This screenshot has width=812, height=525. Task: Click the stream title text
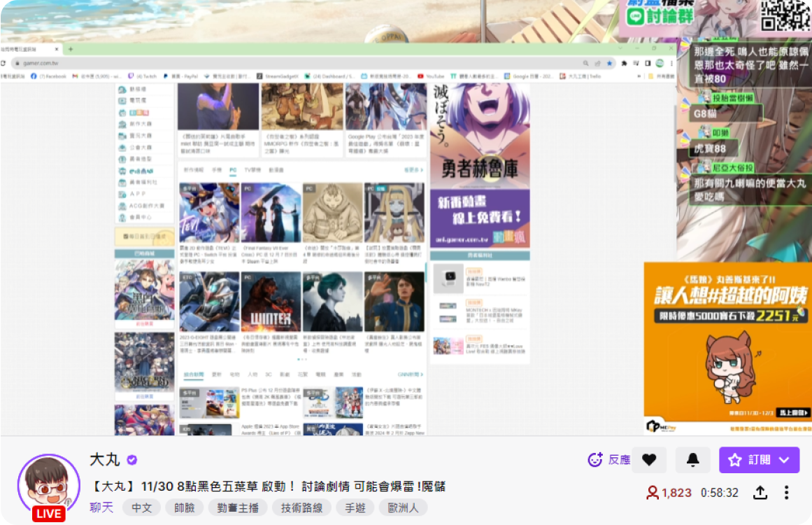(x=267, y=486)
